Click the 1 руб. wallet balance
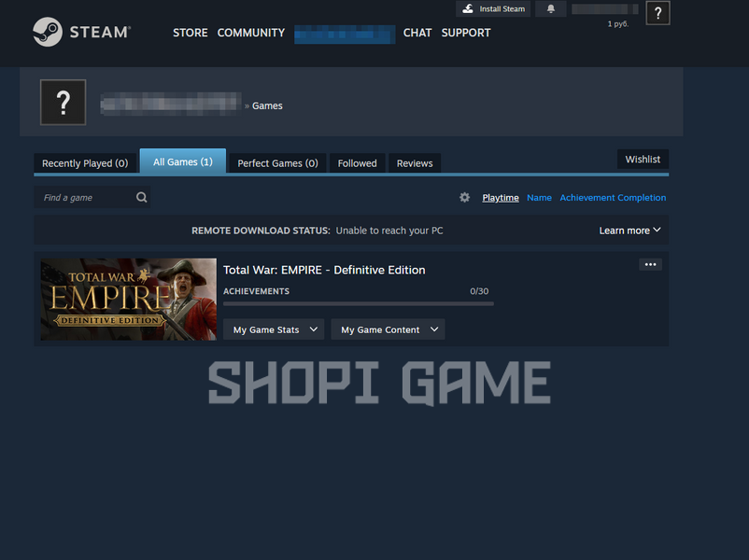 617,24
